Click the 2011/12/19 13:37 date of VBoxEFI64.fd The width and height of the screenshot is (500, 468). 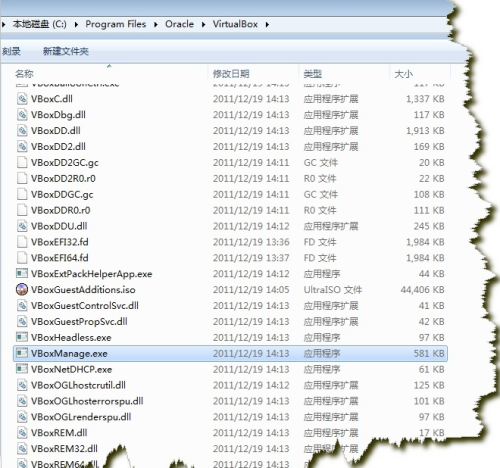click(251, 258)
